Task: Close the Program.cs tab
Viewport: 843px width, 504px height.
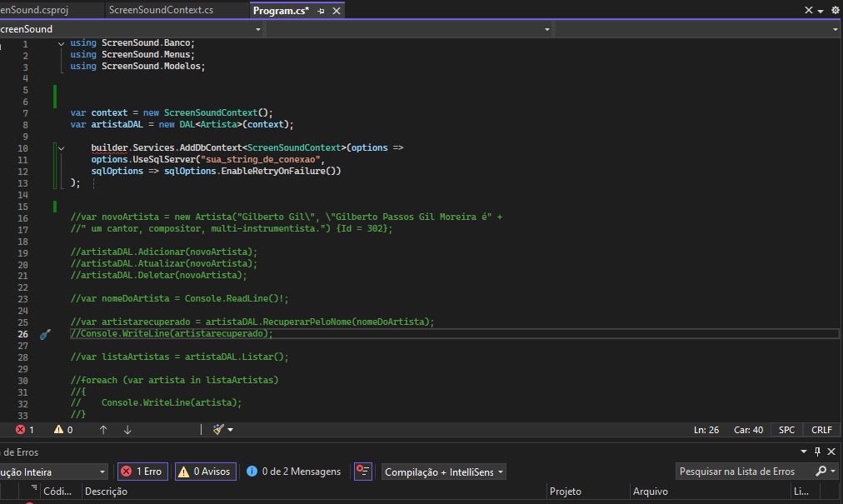Action: tap(336, 11)
